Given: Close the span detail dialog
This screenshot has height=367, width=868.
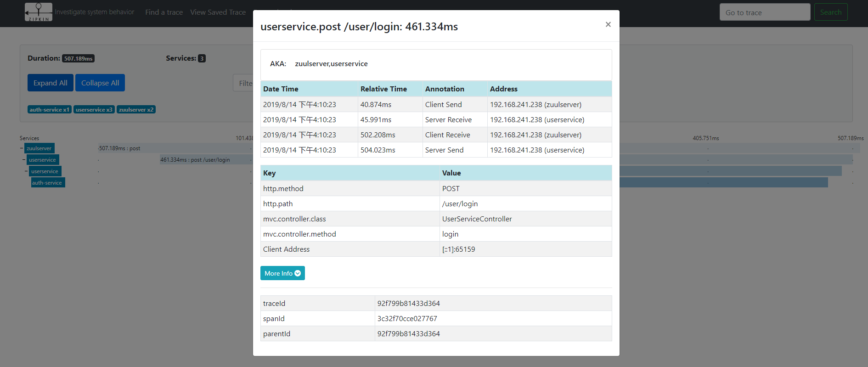Looking at the screenshot, I should pyautogui.click(x=608, y=24).
